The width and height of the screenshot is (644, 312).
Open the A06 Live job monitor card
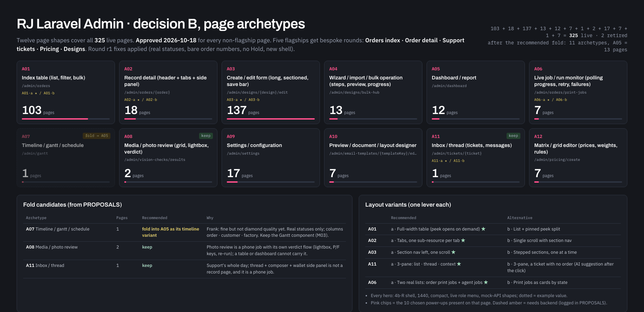(x=578, y=92)
